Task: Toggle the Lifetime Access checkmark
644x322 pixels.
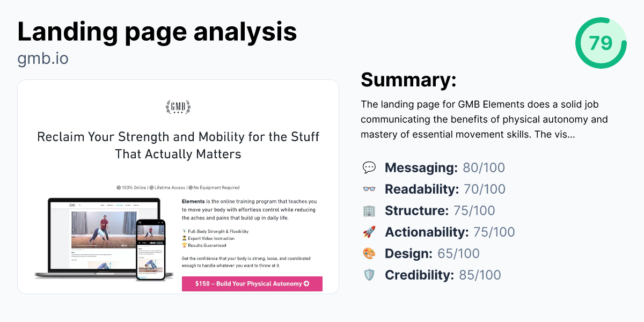Action: tap(151, 187)
